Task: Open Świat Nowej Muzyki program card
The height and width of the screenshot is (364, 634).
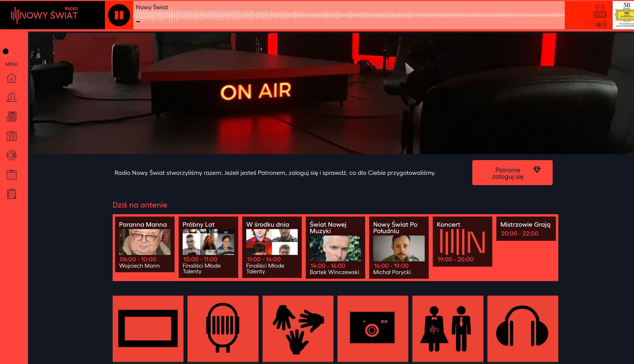Action: point(335,248)
